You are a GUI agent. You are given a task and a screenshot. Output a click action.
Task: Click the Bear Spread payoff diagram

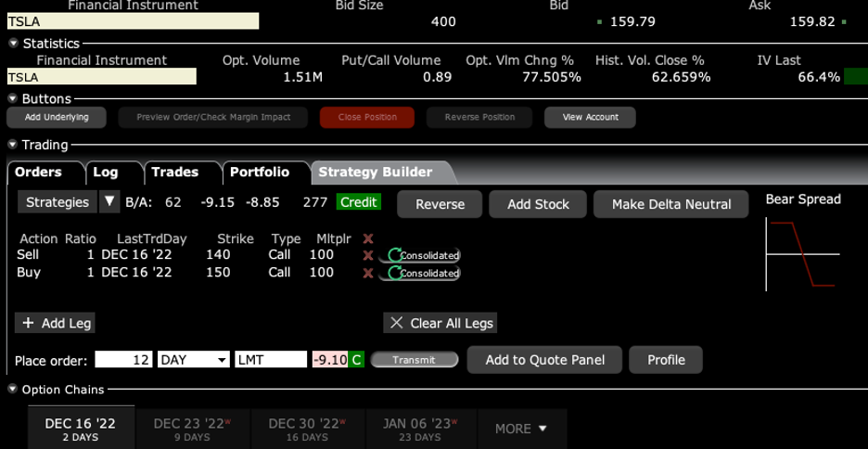pyautogui.click(x=802, y=253)
